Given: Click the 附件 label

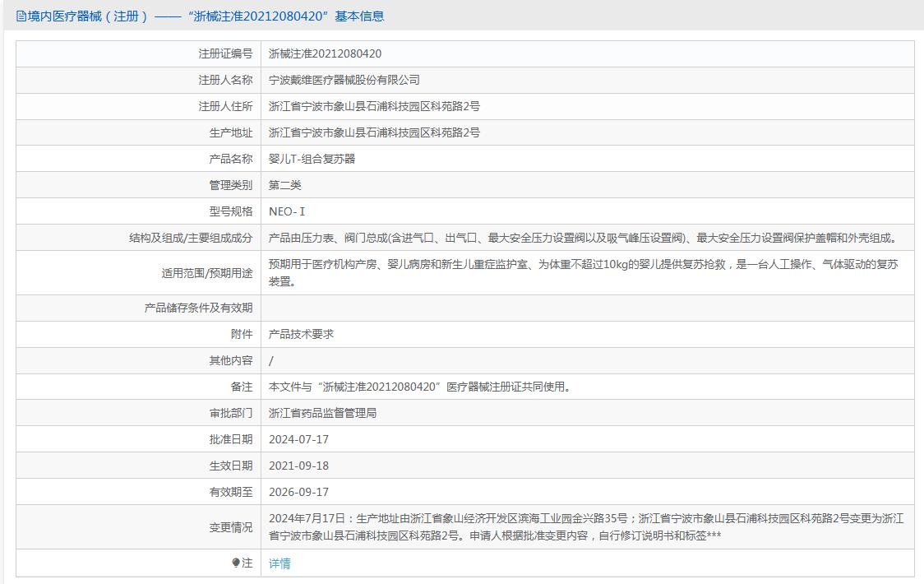Looking at the screenshot, I should coord(242,334).
